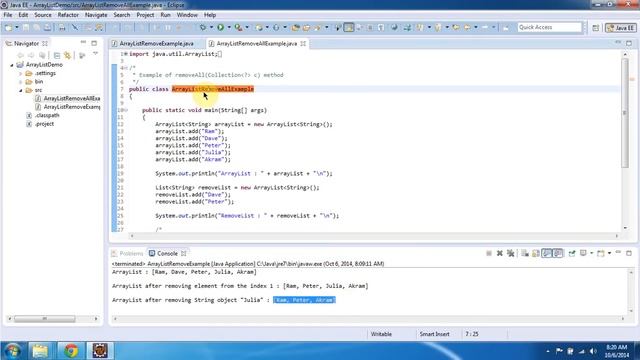Screen dimensions: 640x360
Task: Open the Edit menu
Action: tap(23, 15)
